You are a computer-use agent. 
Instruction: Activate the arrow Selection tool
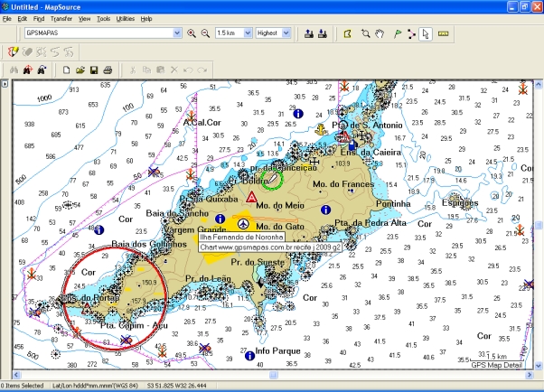point(427,33)
